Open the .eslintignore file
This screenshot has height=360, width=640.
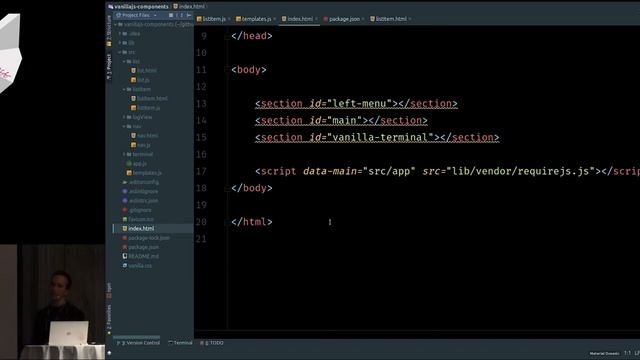(140, 191)
